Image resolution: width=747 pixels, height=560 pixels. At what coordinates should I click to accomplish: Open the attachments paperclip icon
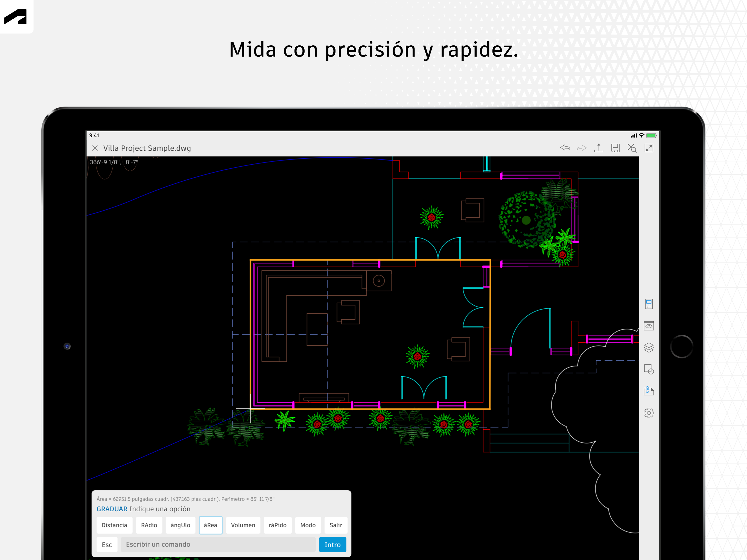coord(649,391)
